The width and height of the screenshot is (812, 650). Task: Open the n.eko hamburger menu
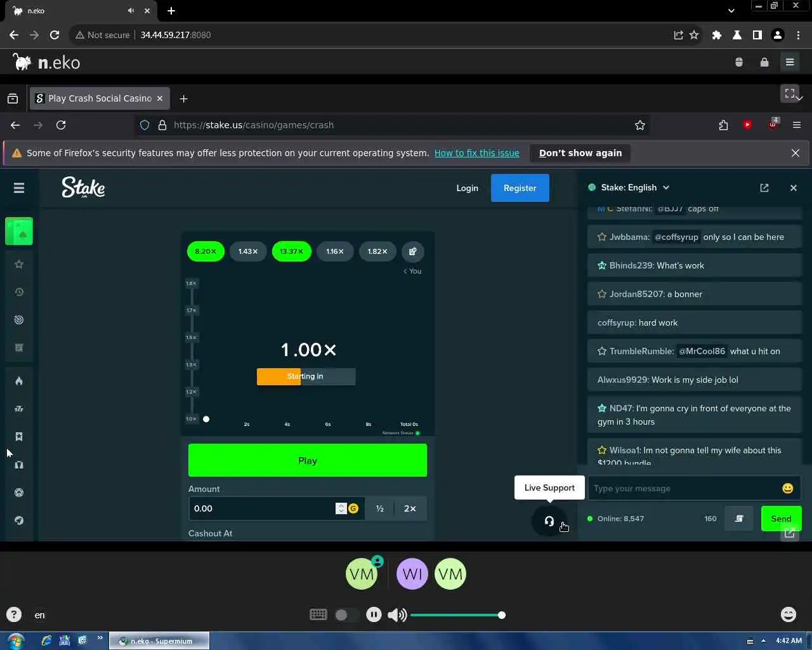(790, 62)
